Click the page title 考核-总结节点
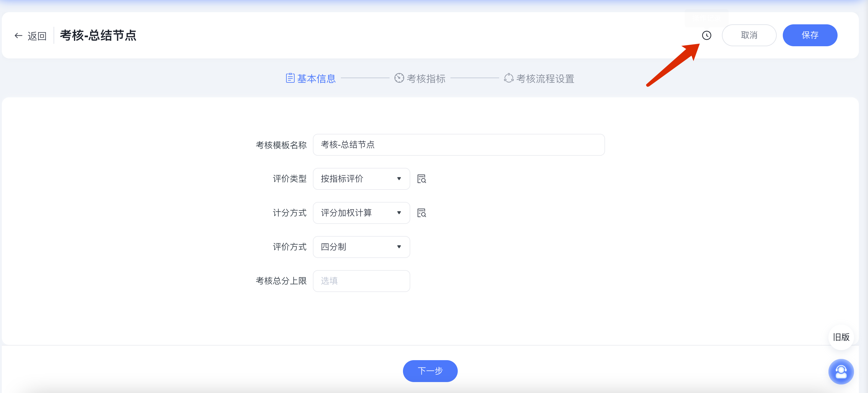Screen dimensions: 868x393 (x=98, y=35)
